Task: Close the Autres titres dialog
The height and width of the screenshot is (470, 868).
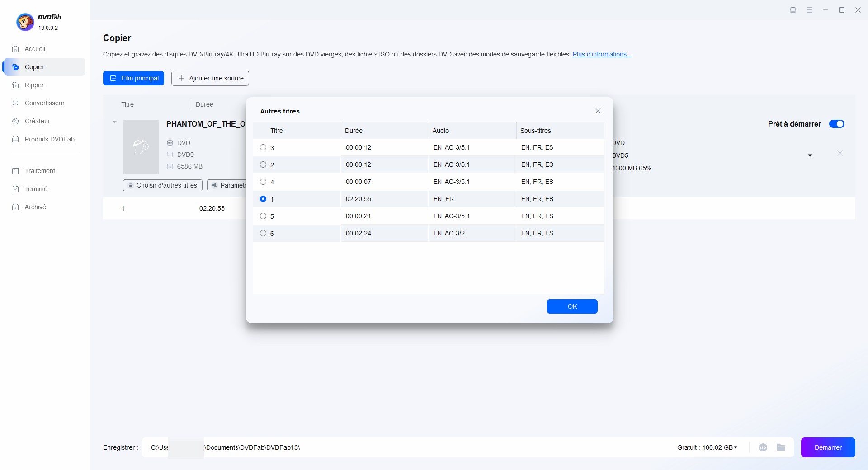Action: click(x=598, y=111)
